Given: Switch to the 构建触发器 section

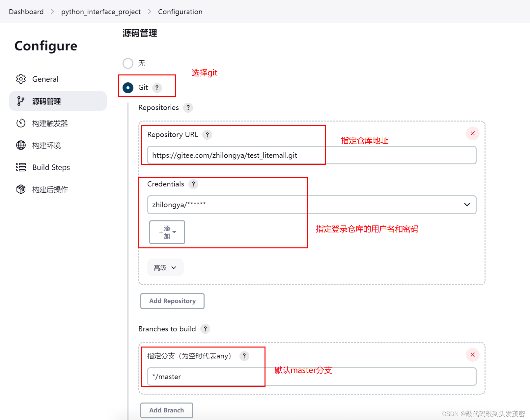Looking at the screenshot, I should click(x=58, y=123).
